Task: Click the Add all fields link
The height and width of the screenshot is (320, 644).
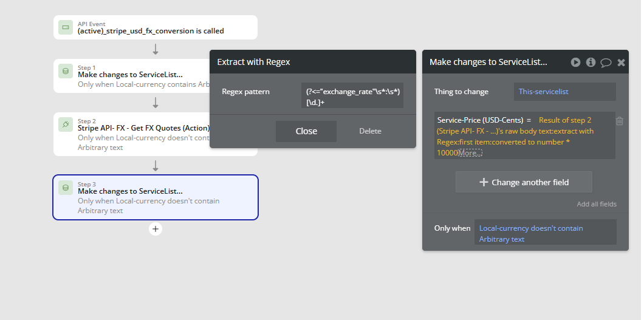Action: click(597, 204)
